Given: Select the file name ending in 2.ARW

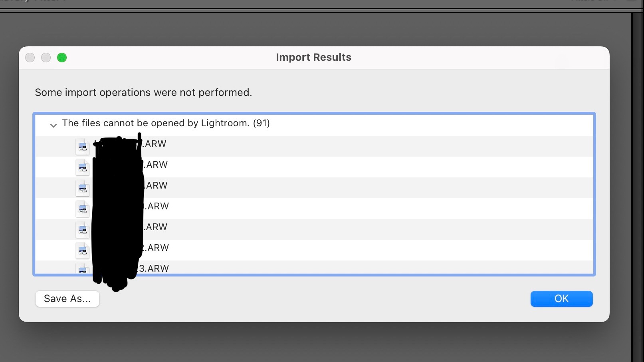Looking at the screenshot, I should (157, 248).
